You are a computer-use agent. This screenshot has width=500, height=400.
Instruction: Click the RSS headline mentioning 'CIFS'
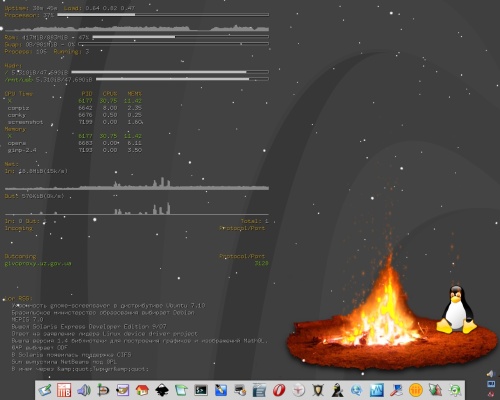(x=71, y=355)
